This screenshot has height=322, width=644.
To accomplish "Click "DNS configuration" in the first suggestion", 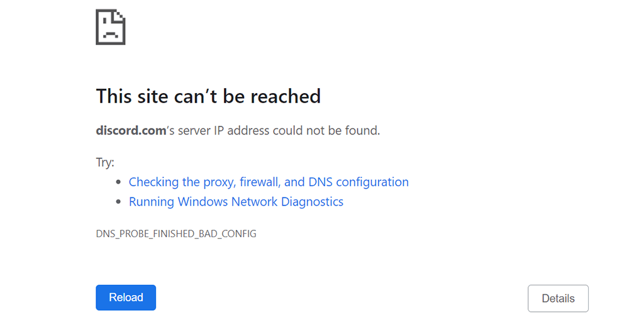I will pyautogui.click(x=358, y=182).
